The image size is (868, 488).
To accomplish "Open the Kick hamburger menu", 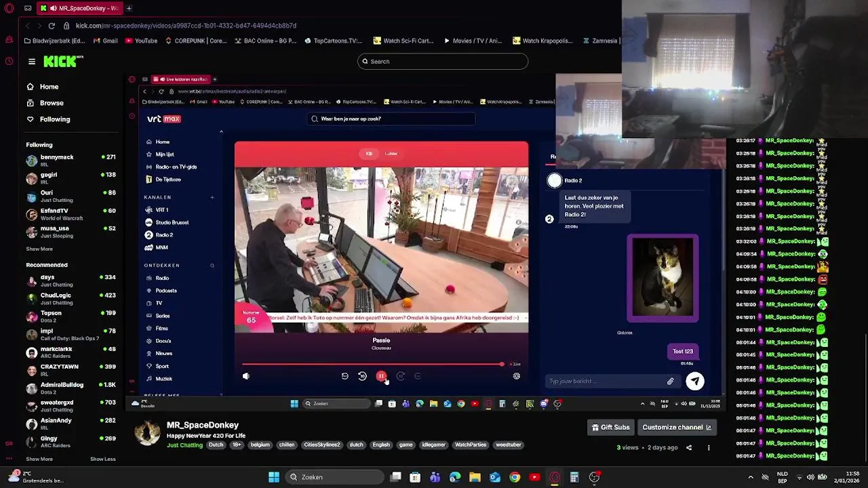I will point(32,62).
